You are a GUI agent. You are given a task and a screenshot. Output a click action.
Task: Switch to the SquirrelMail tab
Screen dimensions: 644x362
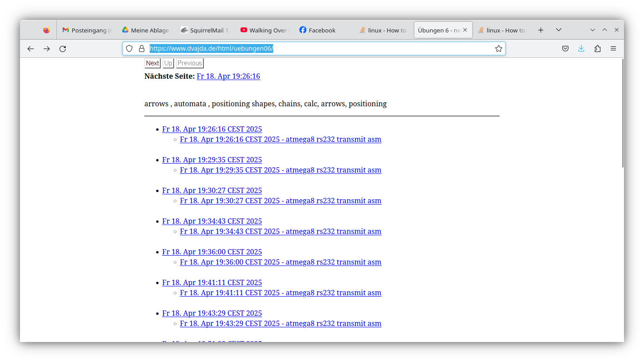point(205,30)
